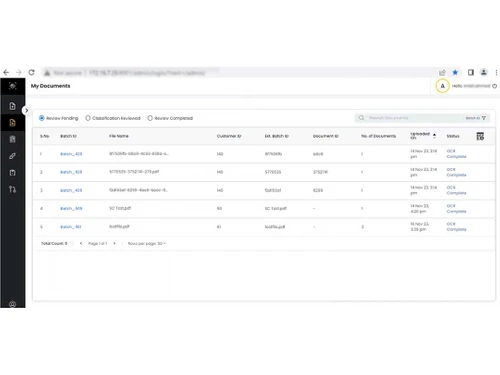Viewport: 500px width, 375px height.
Task: Click the file name cell in row 1
Action: 139,153
